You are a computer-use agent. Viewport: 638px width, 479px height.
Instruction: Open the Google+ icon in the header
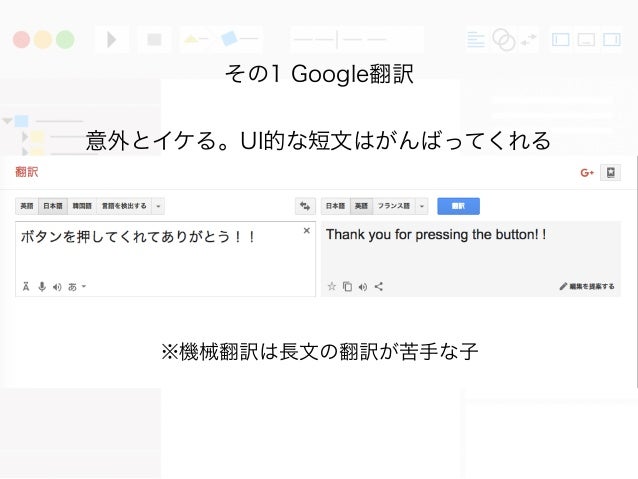click(587, 173)
